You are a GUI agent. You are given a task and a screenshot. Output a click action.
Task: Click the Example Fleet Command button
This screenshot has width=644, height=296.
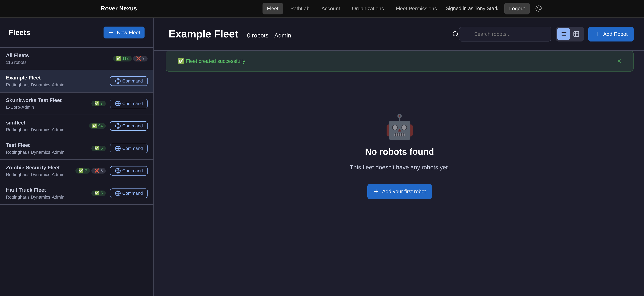(x=129, y=81)
